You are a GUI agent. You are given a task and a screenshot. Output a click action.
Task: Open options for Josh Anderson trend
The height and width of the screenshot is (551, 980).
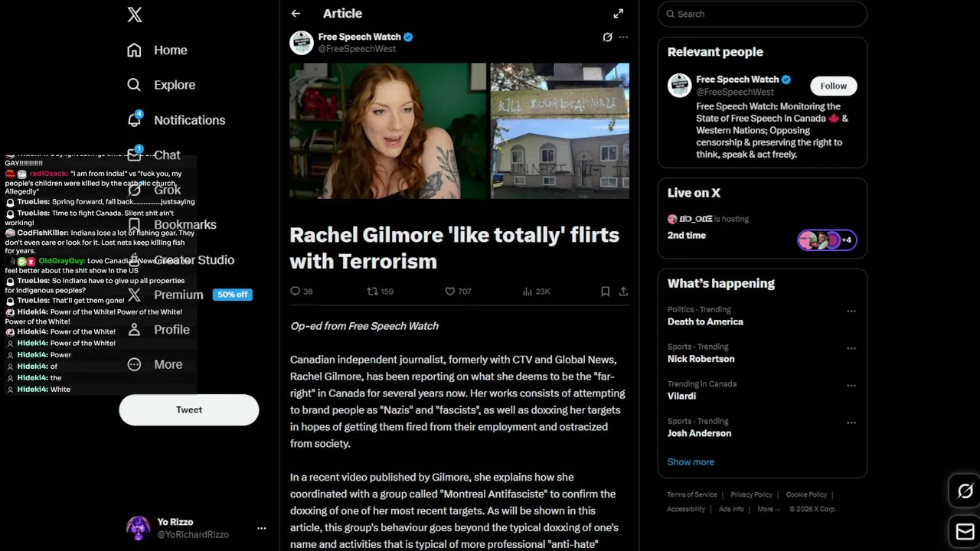[851, 422]
